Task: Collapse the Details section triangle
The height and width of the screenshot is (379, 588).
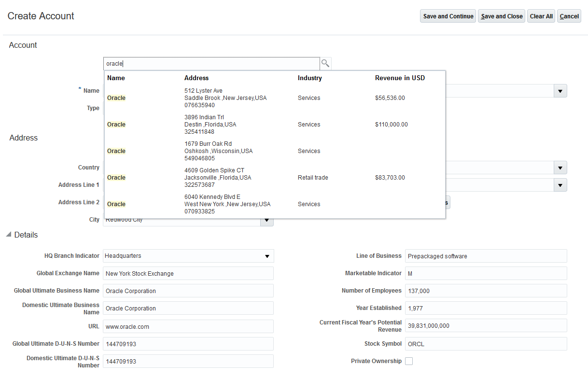Action: [x=9, y=235]
